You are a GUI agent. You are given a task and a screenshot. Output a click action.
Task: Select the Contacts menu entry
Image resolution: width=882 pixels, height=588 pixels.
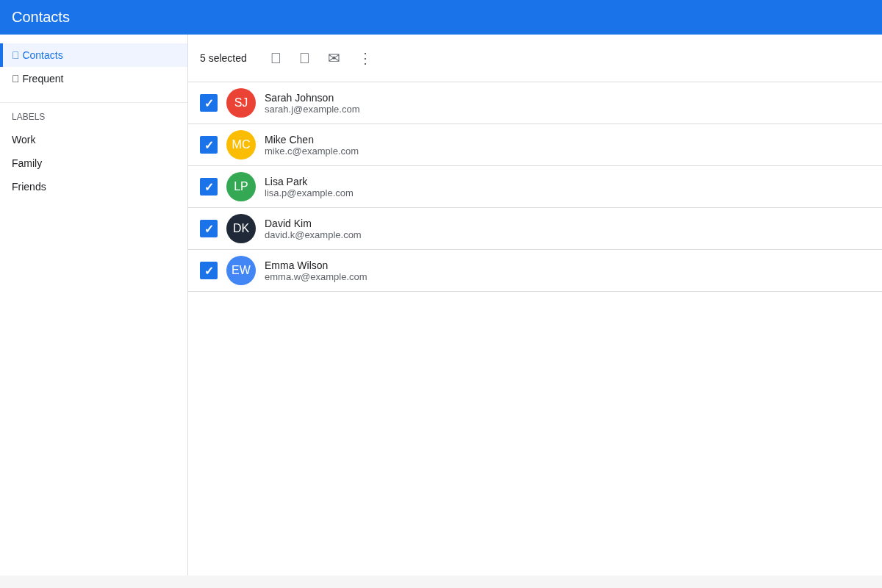coord(42,55)
